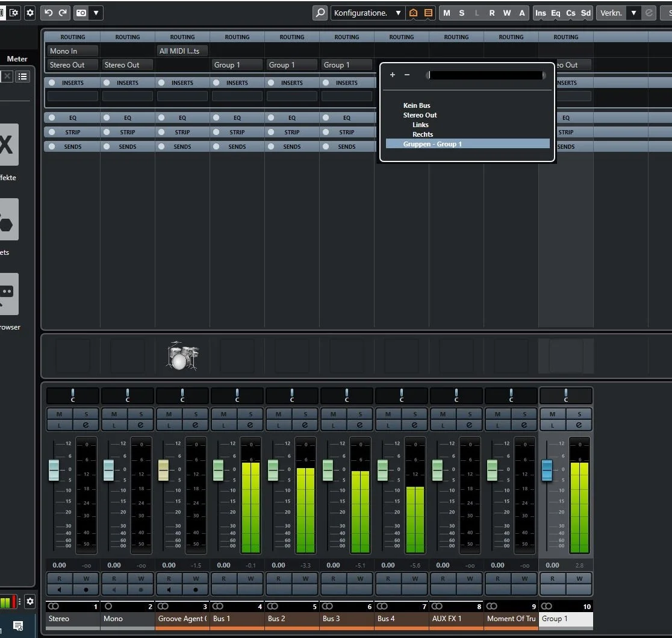Click the Verkn. button
The width and height of the screenshot is (672, 638).
(x=611, y=13)
